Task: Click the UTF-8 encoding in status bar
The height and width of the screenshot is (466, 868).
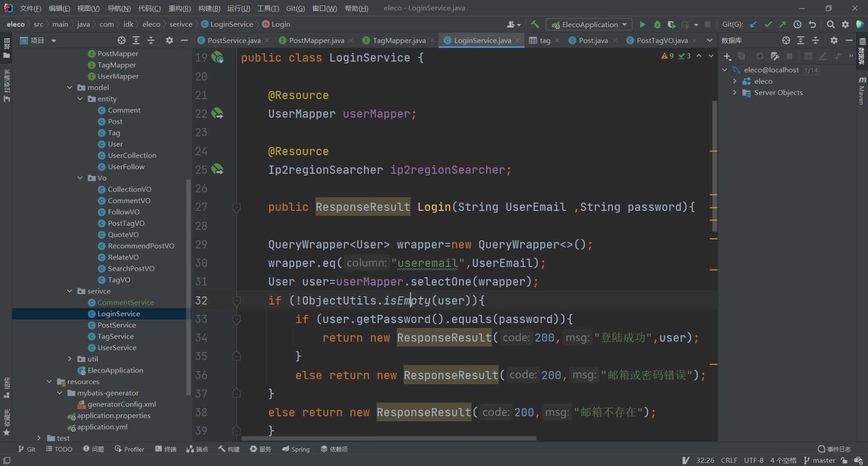Action: pos(754,460)
